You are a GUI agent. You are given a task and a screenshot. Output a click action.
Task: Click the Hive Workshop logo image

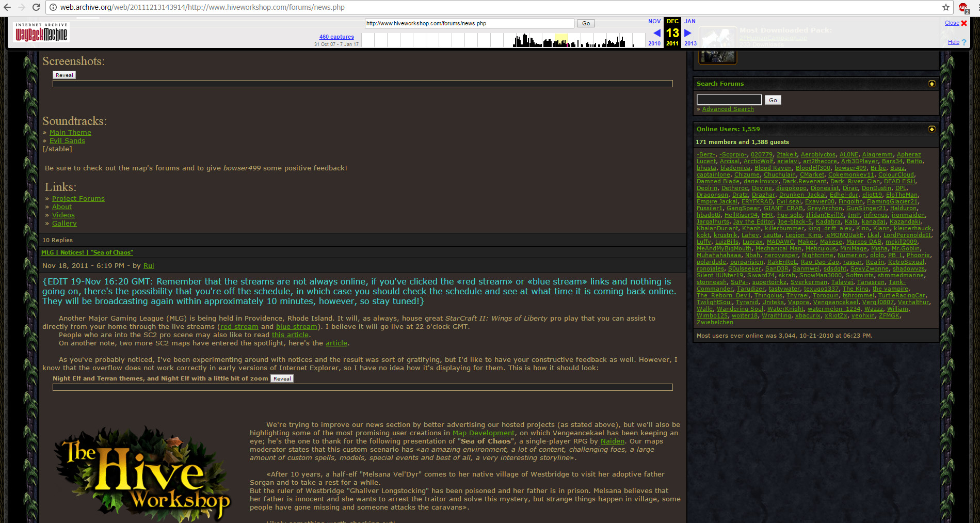(142, 474)
